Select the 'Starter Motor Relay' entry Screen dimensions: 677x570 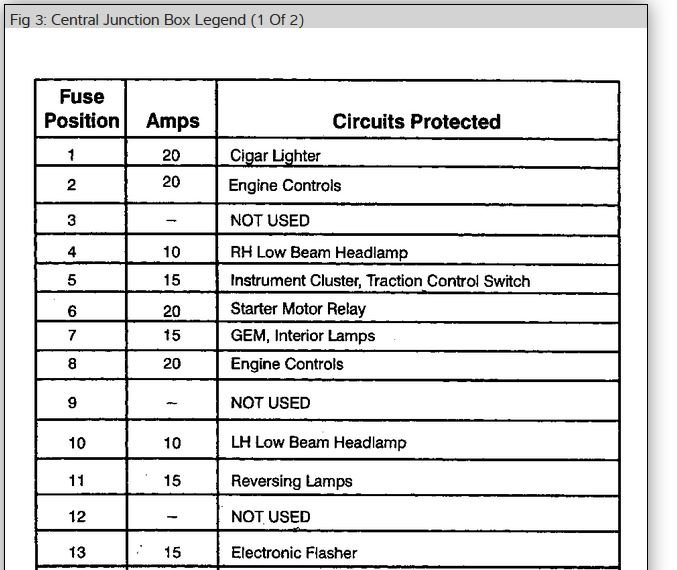point(298,309)
